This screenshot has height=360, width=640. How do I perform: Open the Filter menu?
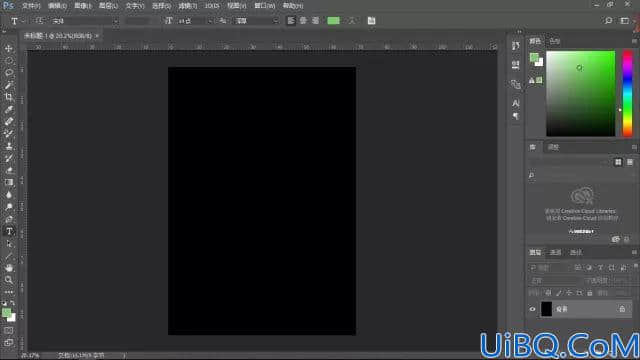(187, 6)
